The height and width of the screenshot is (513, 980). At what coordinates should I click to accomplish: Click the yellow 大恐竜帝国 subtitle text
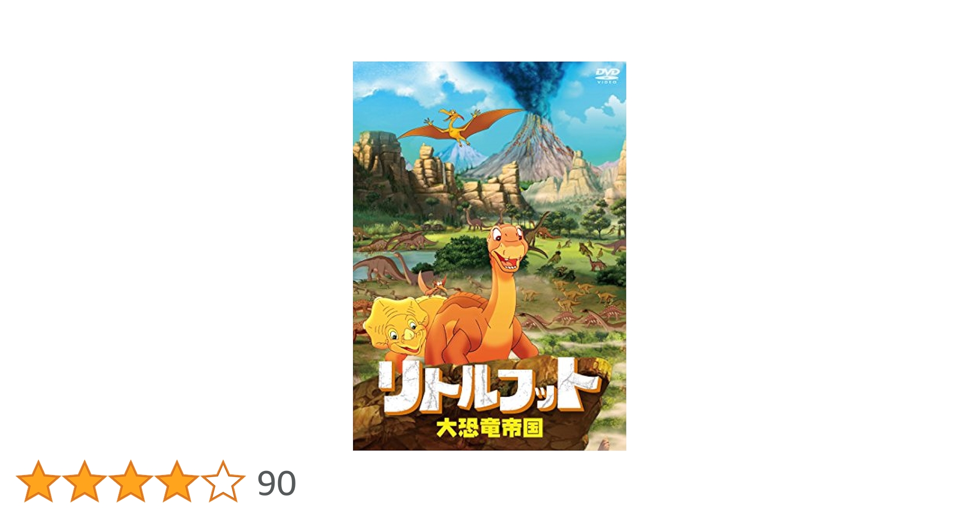(489, 428)
